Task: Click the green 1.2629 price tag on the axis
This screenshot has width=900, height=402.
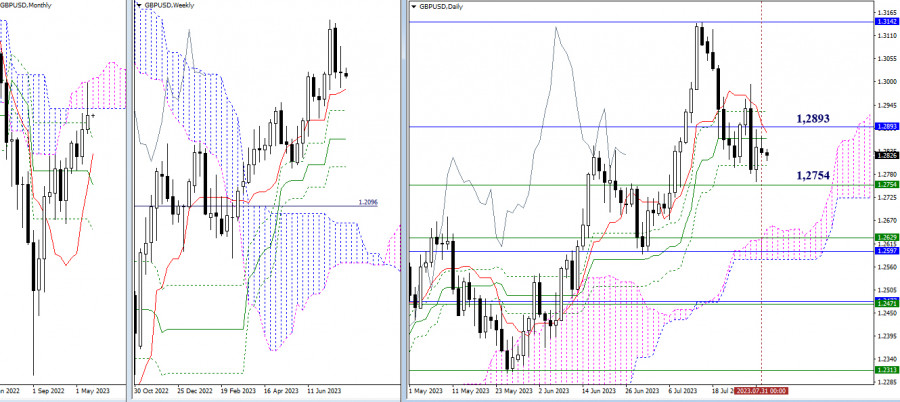Action: [x=886, y=237]
